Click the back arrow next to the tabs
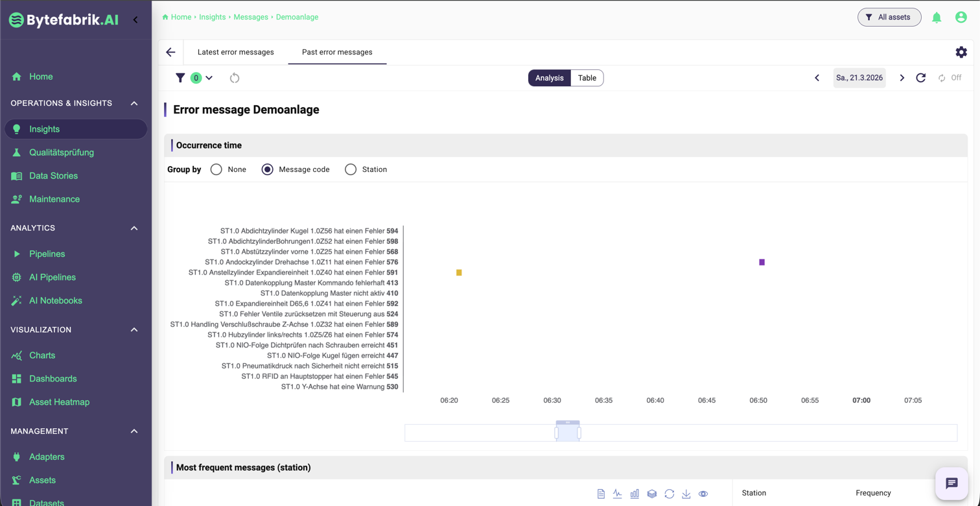This screenshot has height=506, width=980. pos(170,52)
